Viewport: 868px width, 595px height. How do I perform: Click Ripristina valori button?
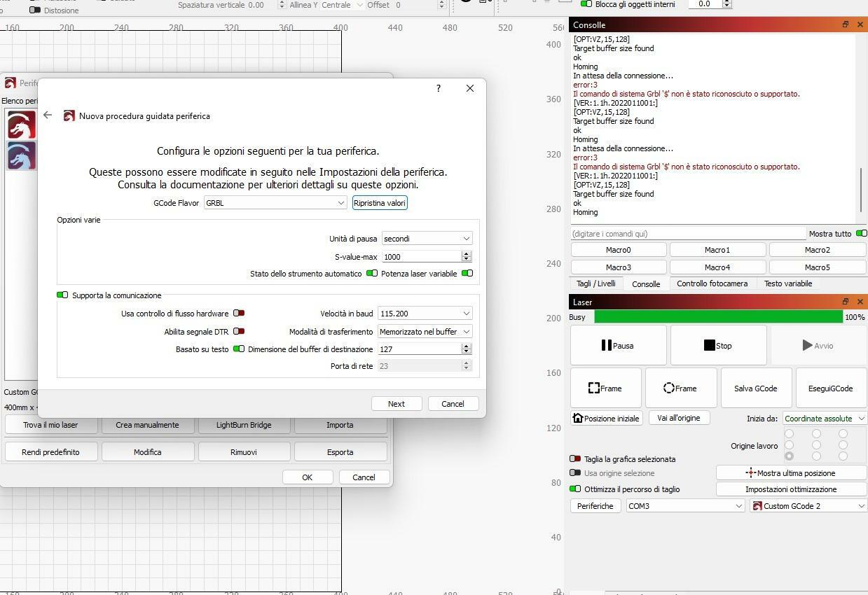pos(380,203)
